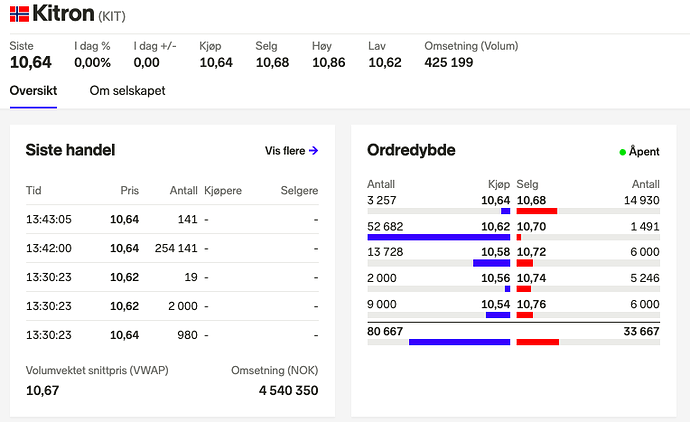Click bid quantity 9 000
This screenshot has height=422, width=690.
382,304
